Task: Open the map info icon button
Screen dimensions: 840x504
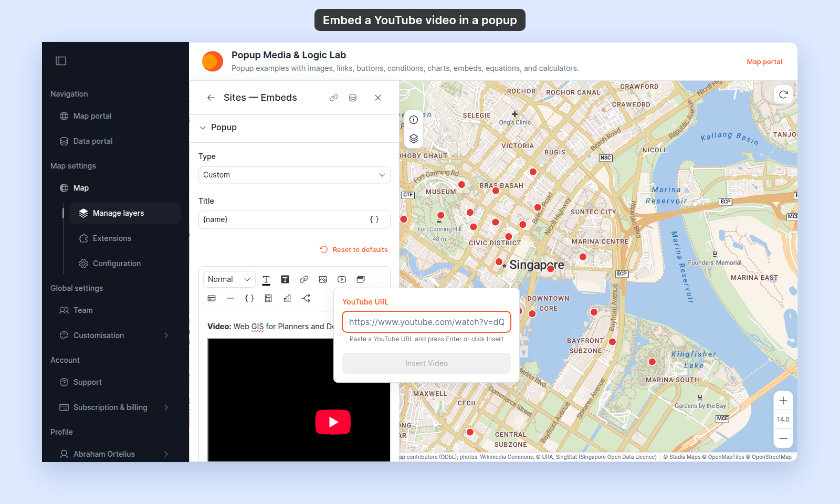Action: tap(414, 120)
